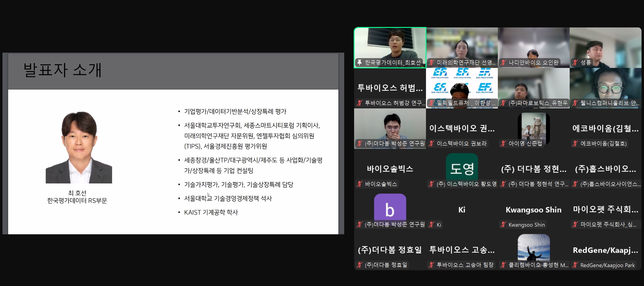
Task: Click muted mic icon for RedGene/Kaapjoo Park
Action: [x=575, y=265]
